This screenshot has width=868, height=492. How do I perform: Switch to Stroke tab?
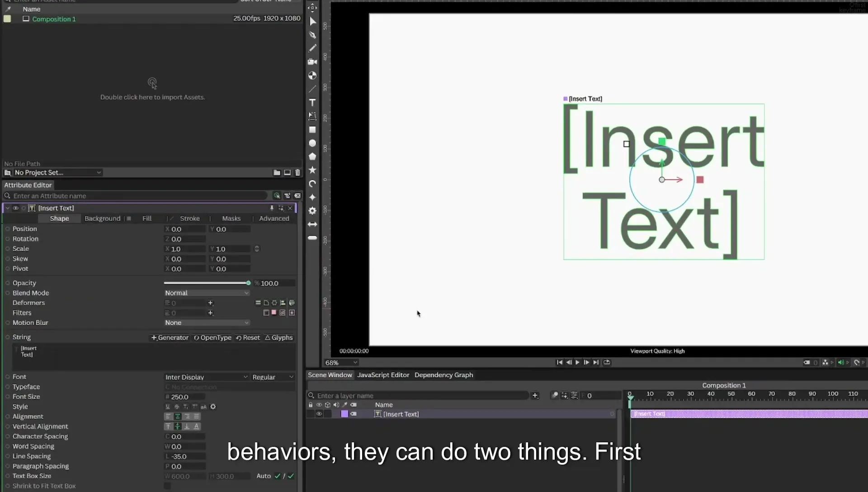coord(190,218)
